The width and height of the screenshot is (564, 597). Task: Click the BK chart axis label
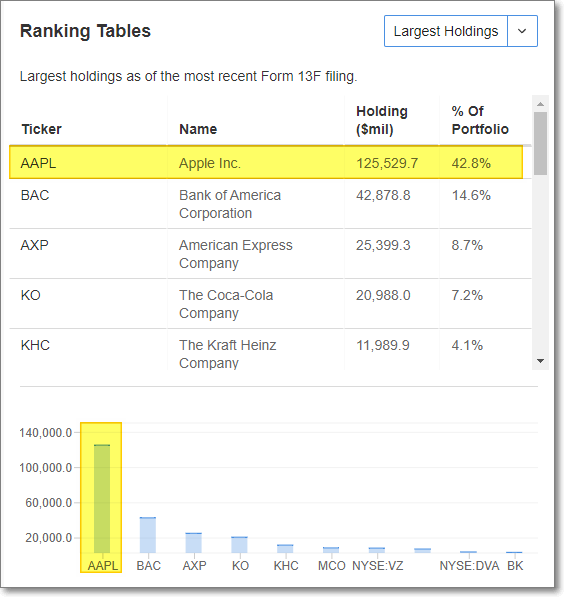coord(515,566)
